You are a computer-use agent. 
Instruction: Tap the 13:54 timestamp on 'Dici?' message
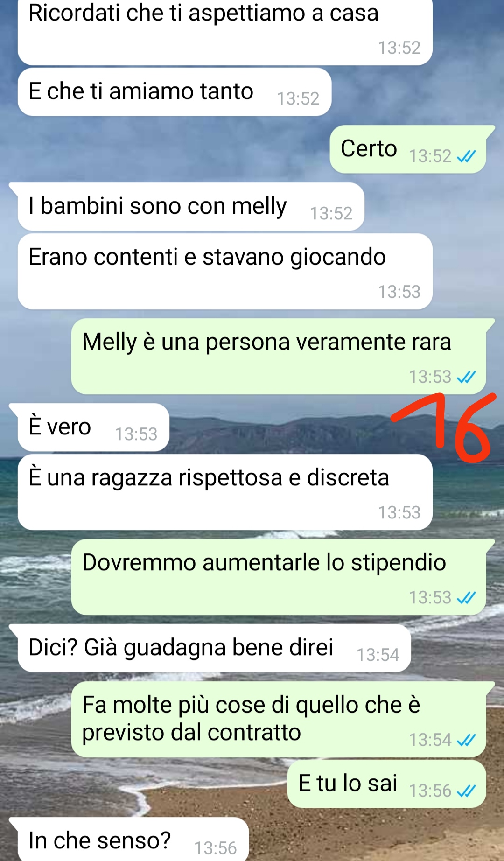pos(378,655)
